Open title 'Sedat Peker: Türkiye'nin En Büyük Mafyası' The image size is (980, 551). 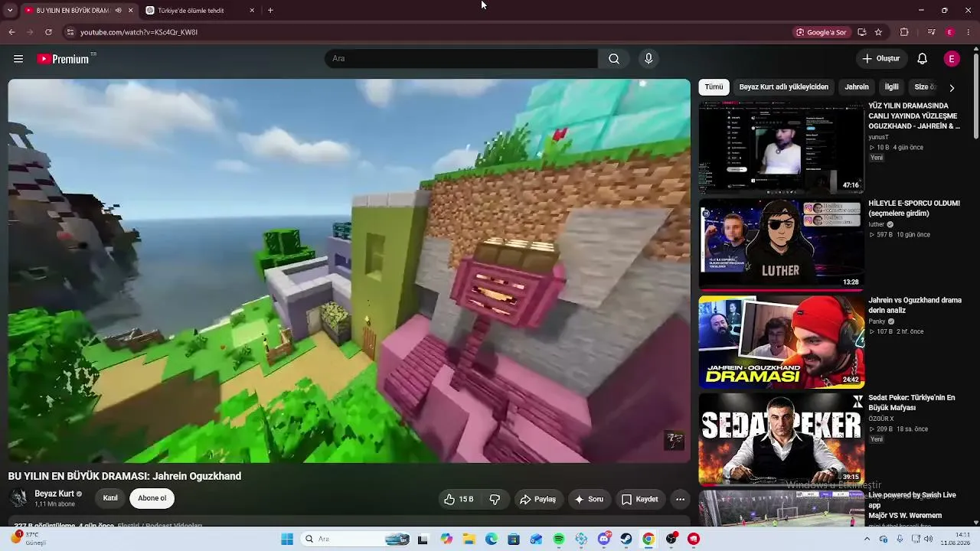coord(912,403)
